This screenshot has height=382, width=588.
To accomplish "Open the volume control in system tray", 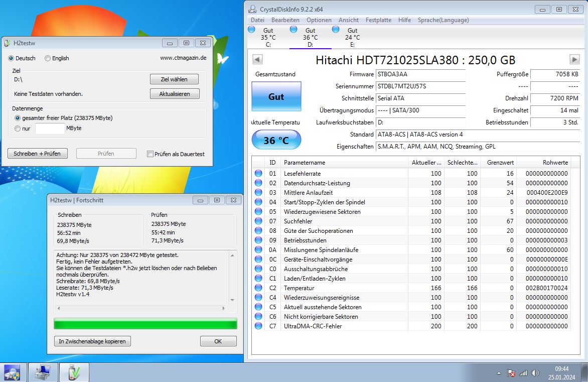I will click(535, 373).
